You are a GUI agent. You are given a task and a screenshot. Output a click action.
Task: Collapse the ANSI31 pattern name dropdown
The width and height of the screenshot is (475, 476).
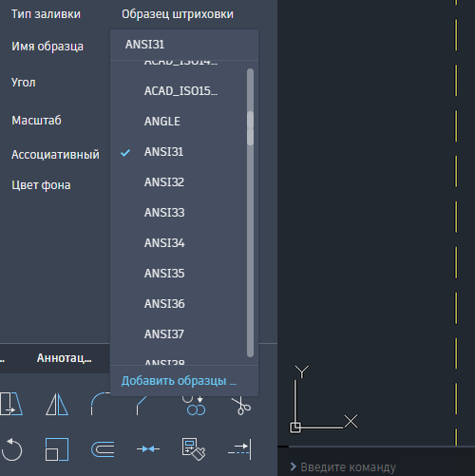(184, 45)
